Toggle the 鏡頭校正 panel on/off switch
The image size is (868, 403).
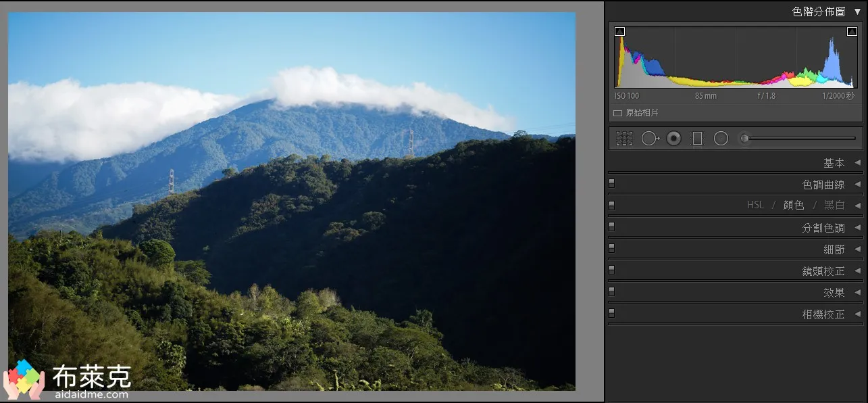612,270
